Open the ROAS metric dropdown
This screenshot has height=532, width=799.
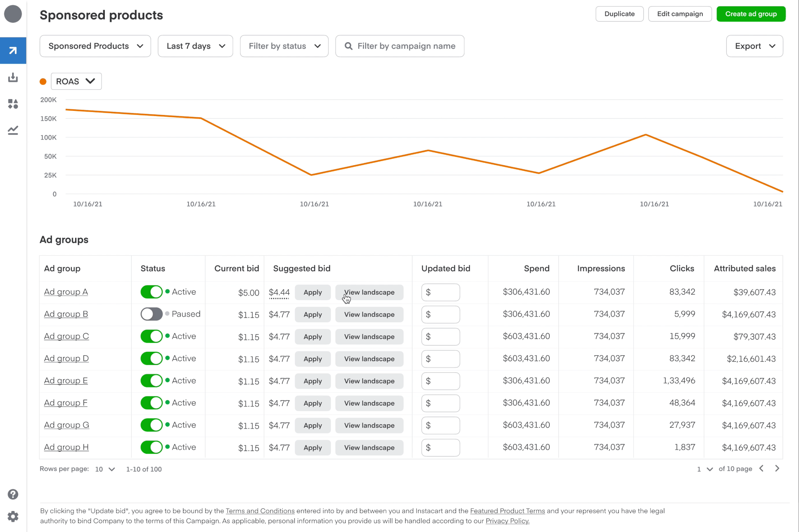(76, 81)
